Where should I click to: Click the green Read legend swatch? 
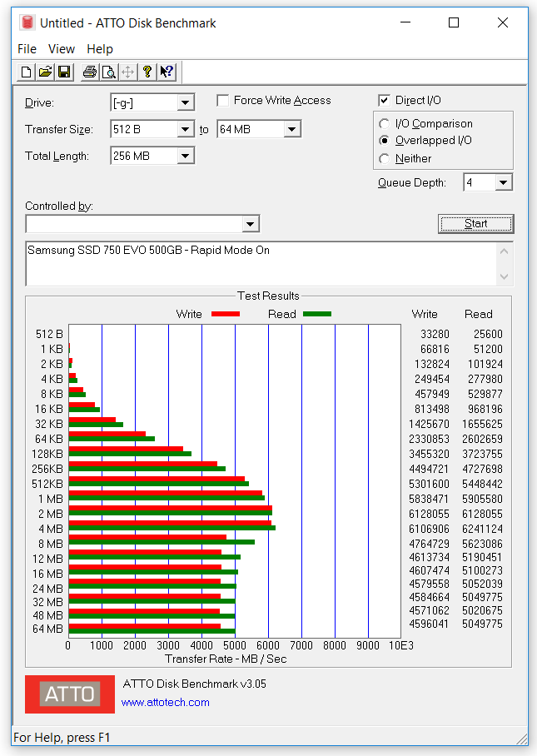click(x=317, y=315)
